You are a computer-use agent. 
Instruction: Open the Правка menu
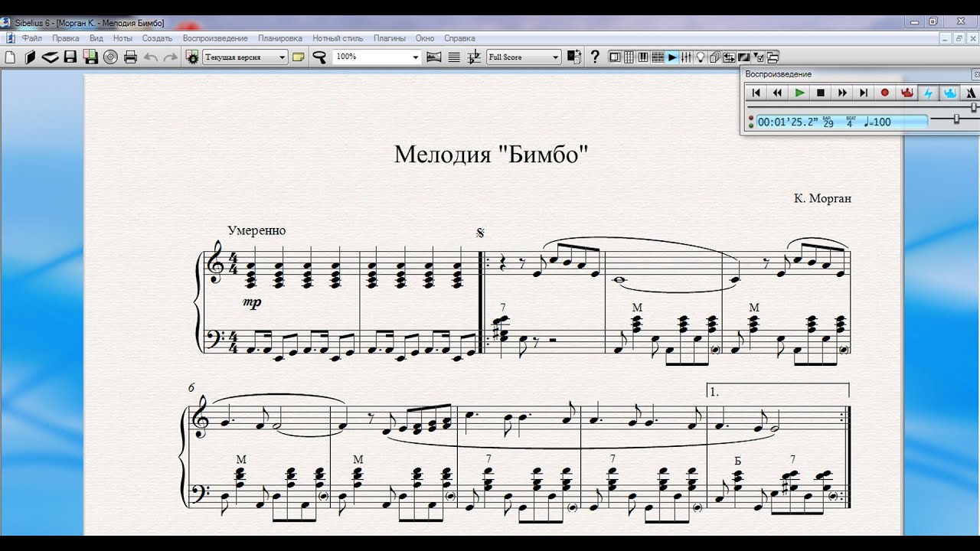coord(66,37)
